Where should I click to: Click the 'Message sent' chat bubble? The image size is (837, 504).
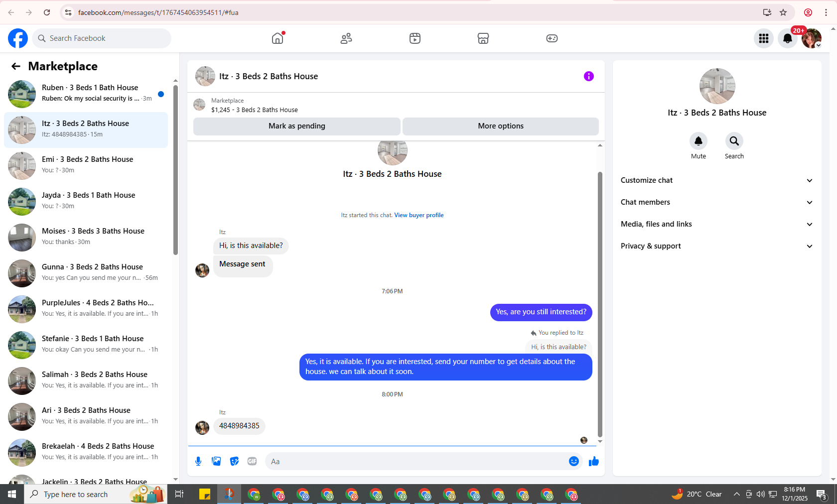[243, 266]
